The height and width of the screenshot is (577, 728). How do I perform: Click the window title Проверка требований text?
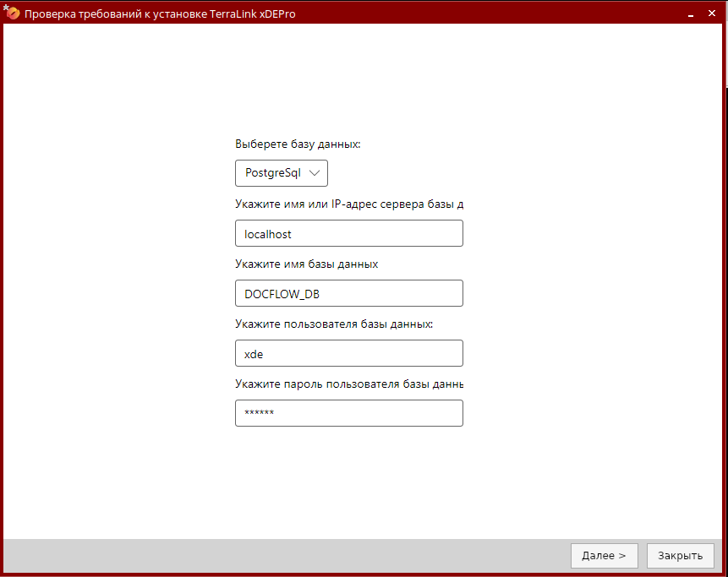pyautogui.click(x=160, y=14)
